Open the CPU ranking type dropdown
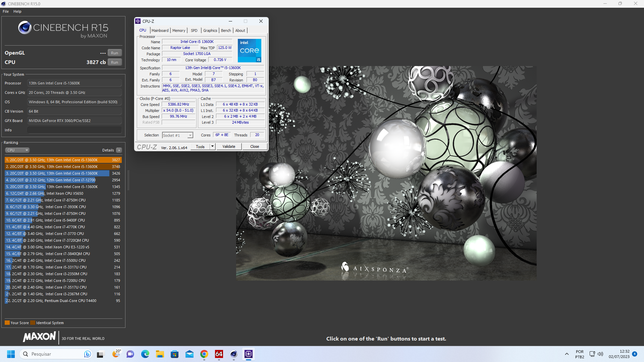This screenshot has height=362, width=644. (x=17, y=150)
